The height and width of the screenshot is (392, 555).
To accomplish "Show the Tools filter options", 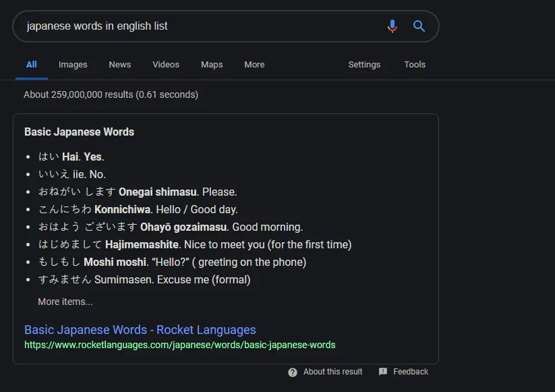I will click(x=415, y=65).
